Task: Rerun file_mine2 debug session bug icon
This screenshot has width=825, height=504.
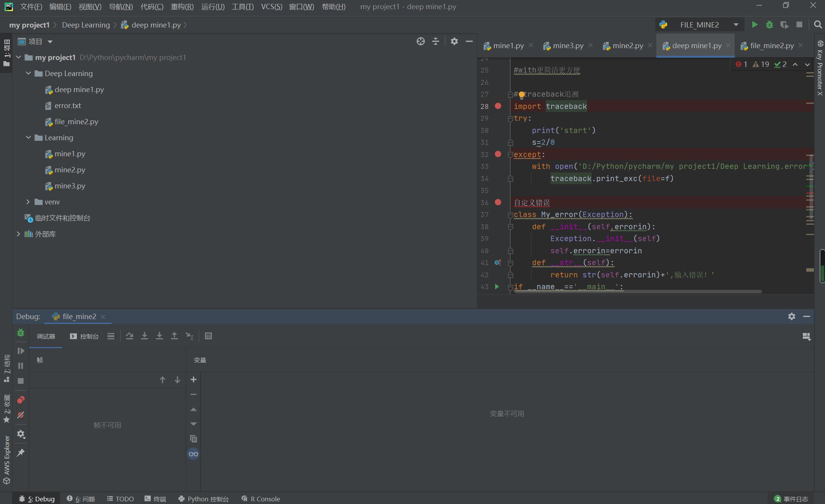Action: (21, 333)
